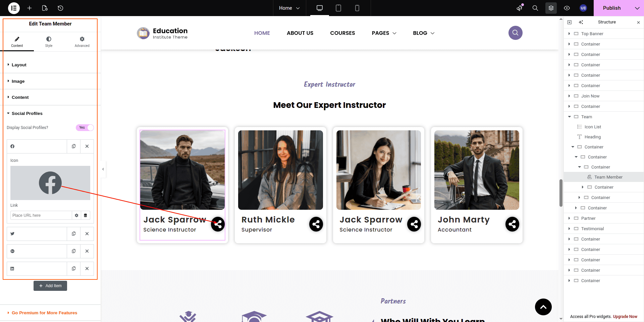The height and width of the screenshot is (322, 644).
Task: Preview changes with the eye icon
Action: click(567, 8)
